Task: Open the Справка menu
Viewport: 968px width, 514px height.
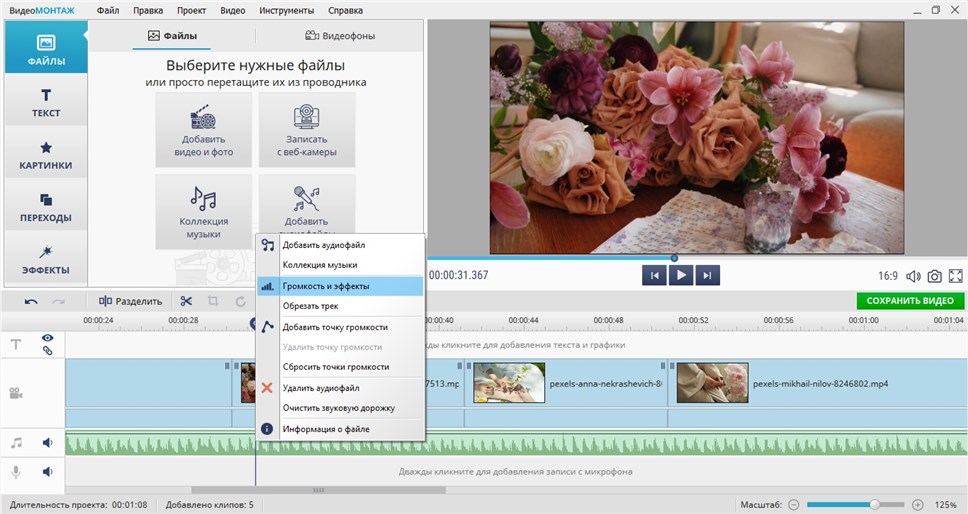Action: [x=345, y=10]
